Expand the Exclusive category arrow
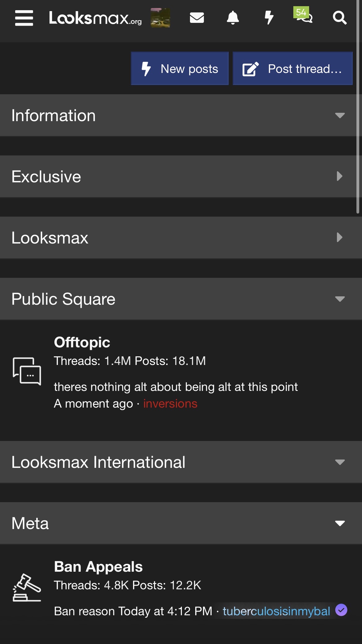This screenshot has height=644, width=362. click(x=340, y=176)
